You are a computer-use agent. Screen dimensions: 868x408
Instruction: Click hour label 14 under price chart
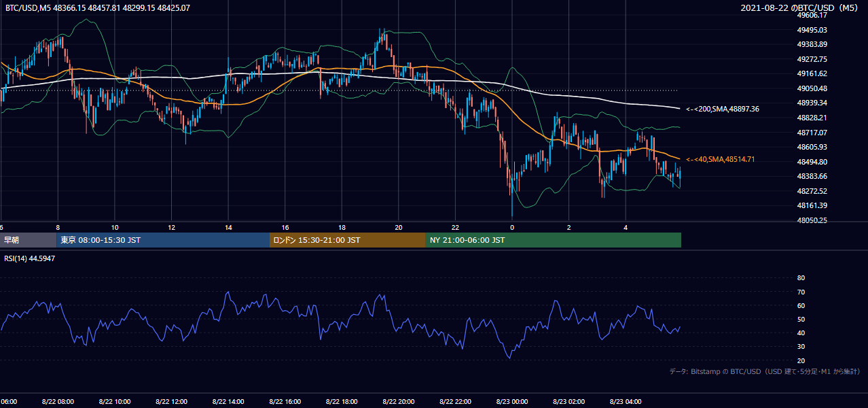click(229, 227)
